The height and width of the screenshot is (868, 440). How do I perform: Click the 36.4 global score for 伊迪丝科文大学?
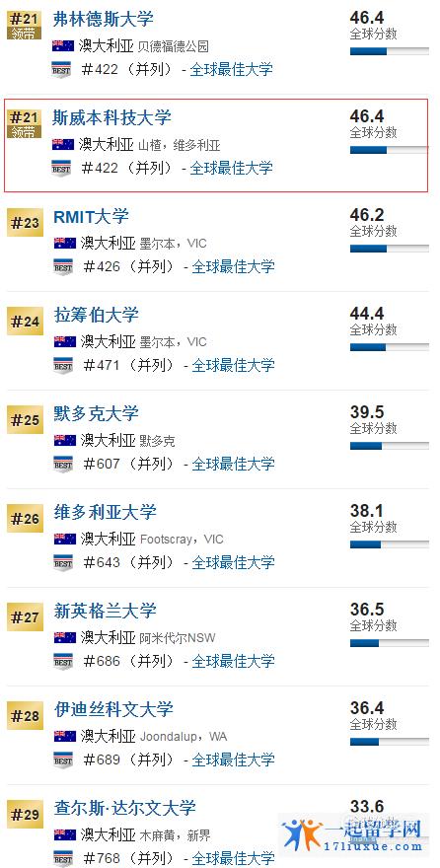[367, 708]
